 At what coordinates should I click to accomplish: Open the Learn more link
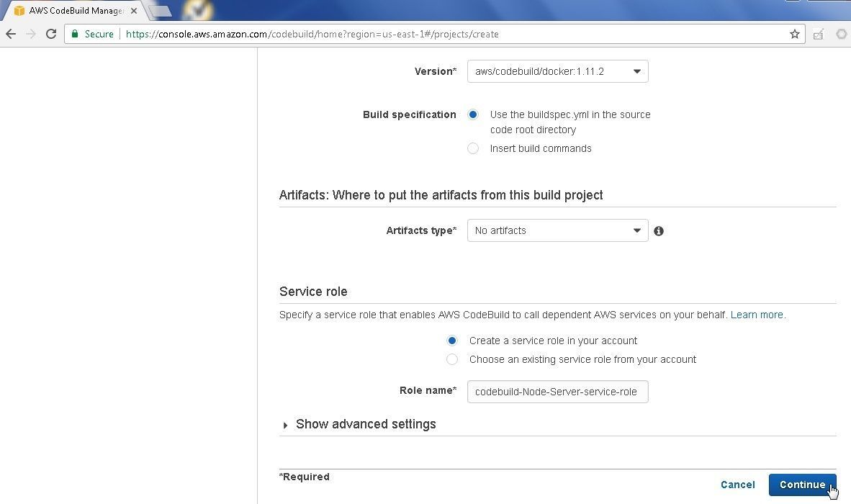[757, 315]
